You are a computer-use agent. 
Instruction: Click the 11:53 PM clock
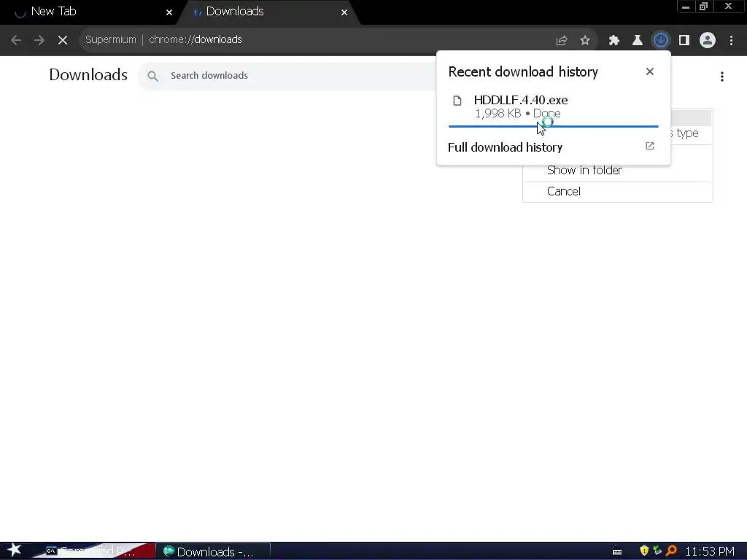click(x=710, y=551)
